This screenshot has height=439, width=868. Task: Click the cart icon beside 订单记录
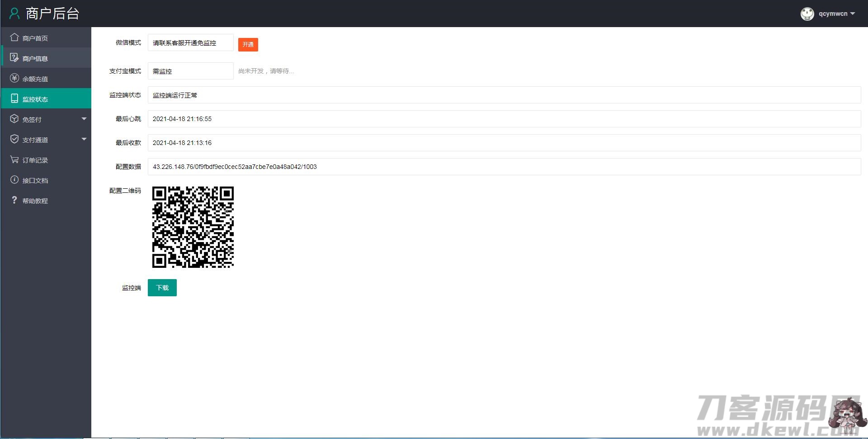click(14, 159)
